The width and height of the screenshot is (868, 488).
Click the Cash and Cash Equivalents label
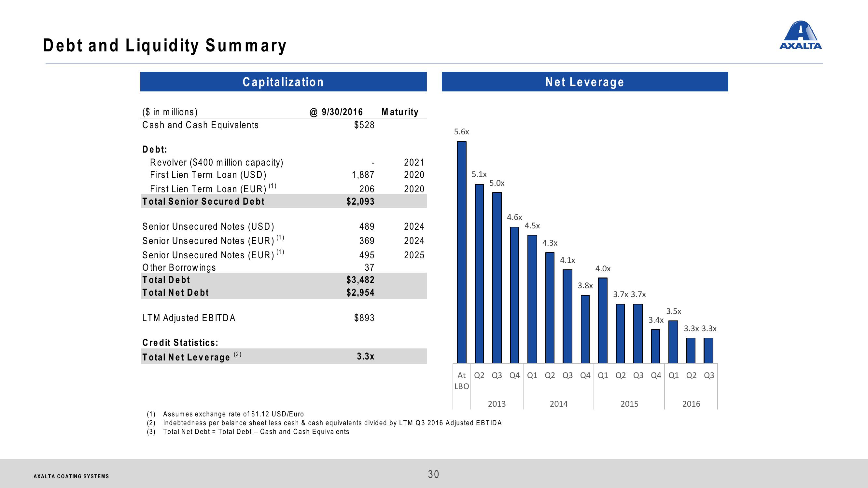tap(201, 125)
